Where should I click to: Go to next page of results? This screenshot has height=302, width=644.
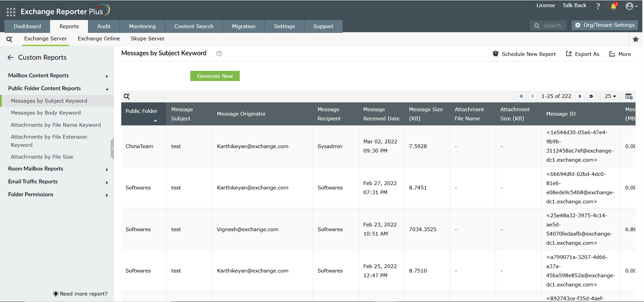pyautogui.click(x=580, y=96)
